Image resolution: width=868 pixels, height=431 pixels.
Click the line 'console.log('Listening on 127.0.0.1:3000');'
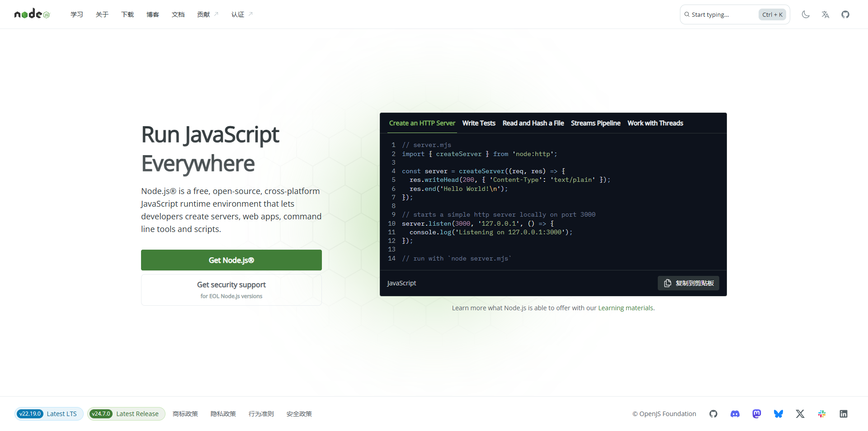point(491,232)
